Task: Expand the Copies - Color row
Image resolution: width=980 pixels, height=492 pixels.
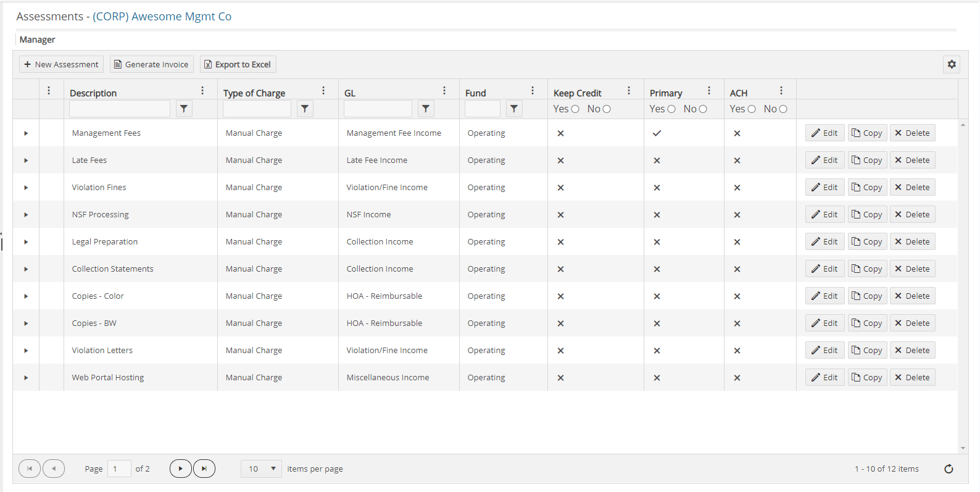Action: tap(26, 296)
